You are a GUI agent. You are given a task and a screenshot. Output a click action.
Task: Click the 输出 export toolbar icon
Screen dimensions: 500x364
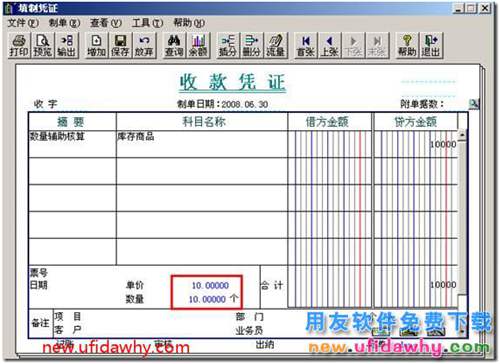(x=67, y=45)
